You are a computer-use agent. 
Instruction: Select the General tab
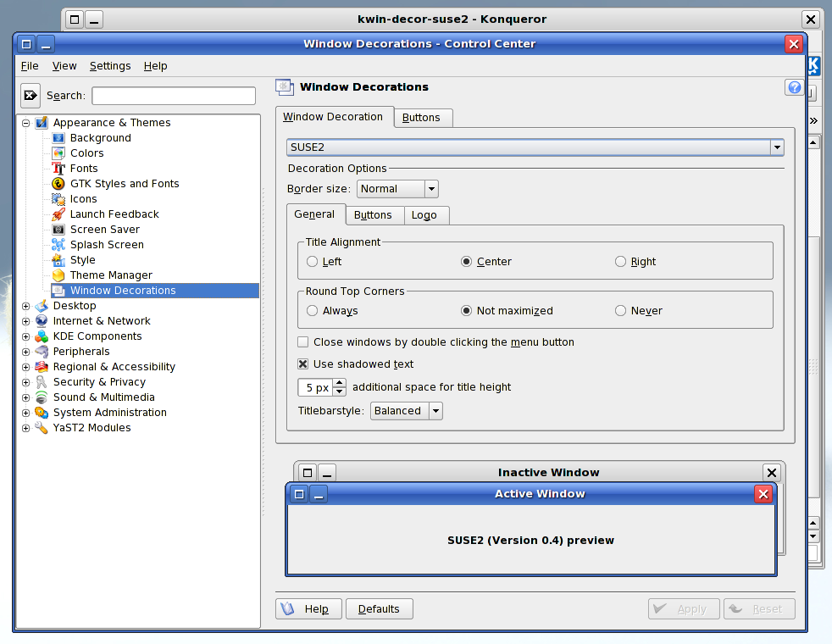[316, 214]
